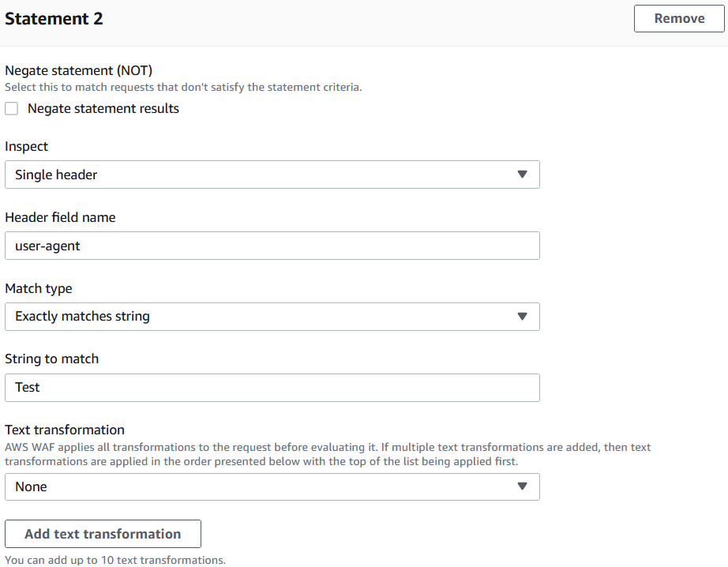This screenshot has width=728, height=567.
Task: Enable the Negate statement results checkbox
Action: pos(12,109)
